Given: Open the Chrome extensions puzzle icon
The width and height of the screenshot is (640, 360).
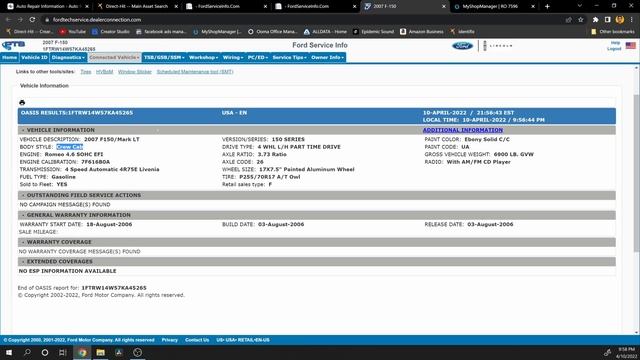Looking at the screenshot, I should [596, 20].
